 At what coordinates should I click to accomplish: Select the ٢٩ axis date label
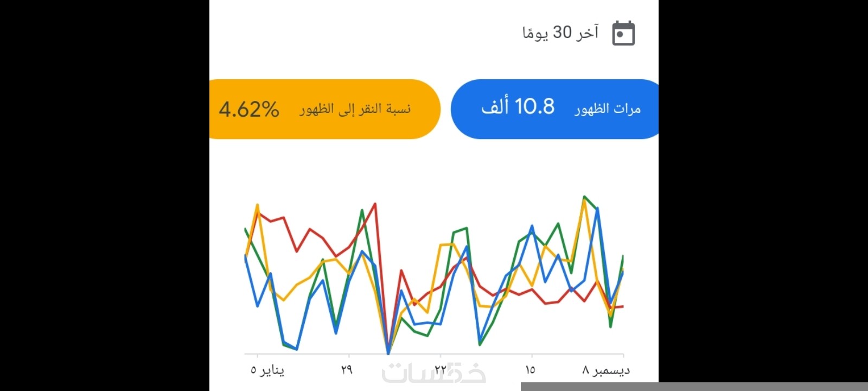pyautogui.click(x=347, y=370)
